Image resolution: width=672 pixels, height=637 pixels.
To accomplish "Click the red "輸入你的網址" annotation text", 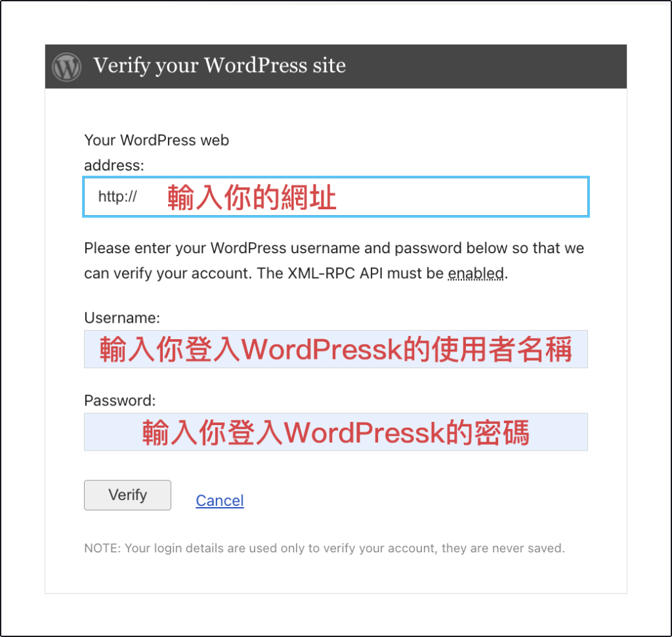I will (x=252, y=197).
